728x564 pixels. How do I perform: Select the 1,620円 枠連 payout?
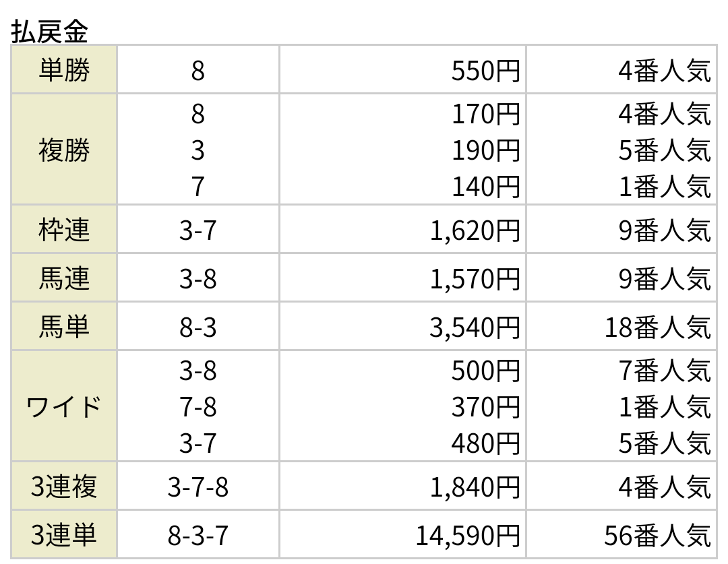(475, 230)
